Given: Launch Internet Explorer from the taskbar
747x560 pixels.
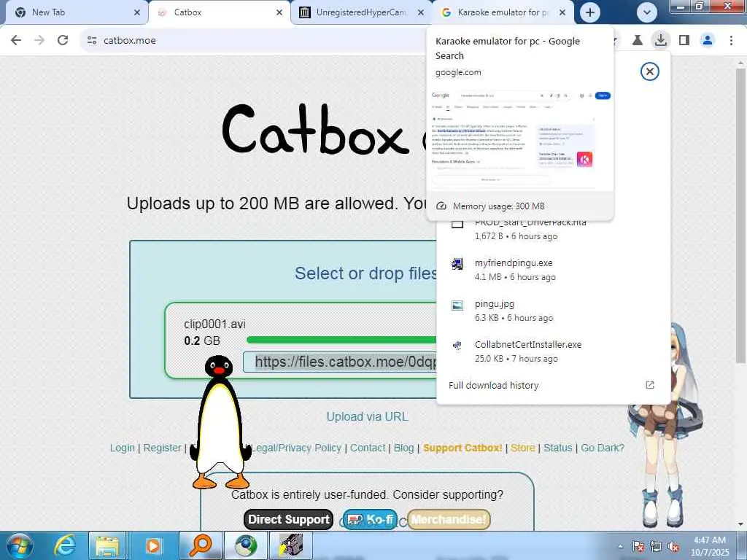Looking at the screenshot, I should tap(65, 545).
